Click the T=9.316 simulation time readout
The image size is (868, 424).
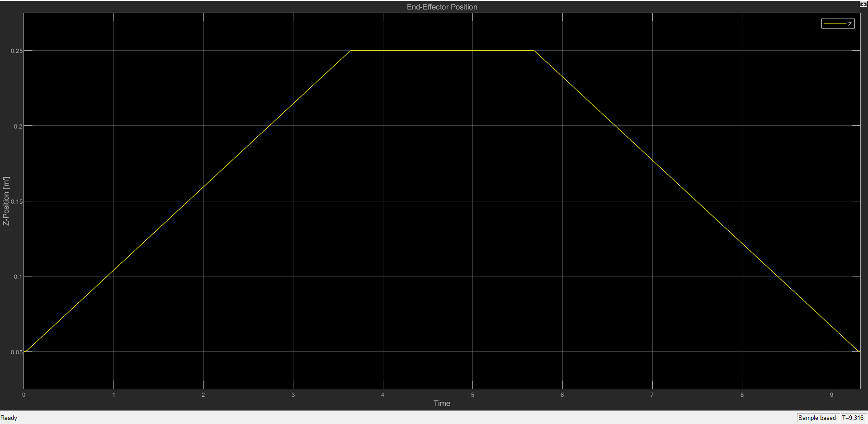[x=853, y=418]
